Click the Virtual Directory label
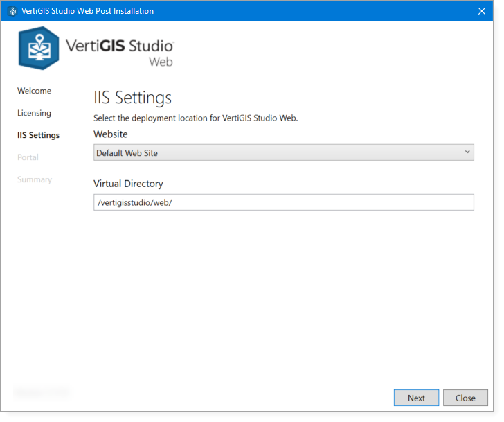 pyautogui.click(x=128, y=184)
